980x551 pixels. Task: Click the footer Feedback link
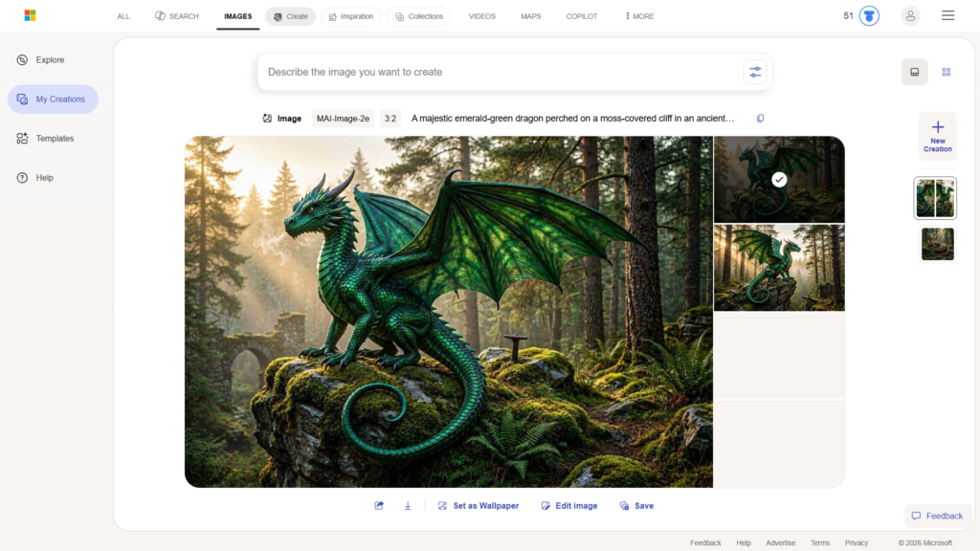[x=705, y=543]
